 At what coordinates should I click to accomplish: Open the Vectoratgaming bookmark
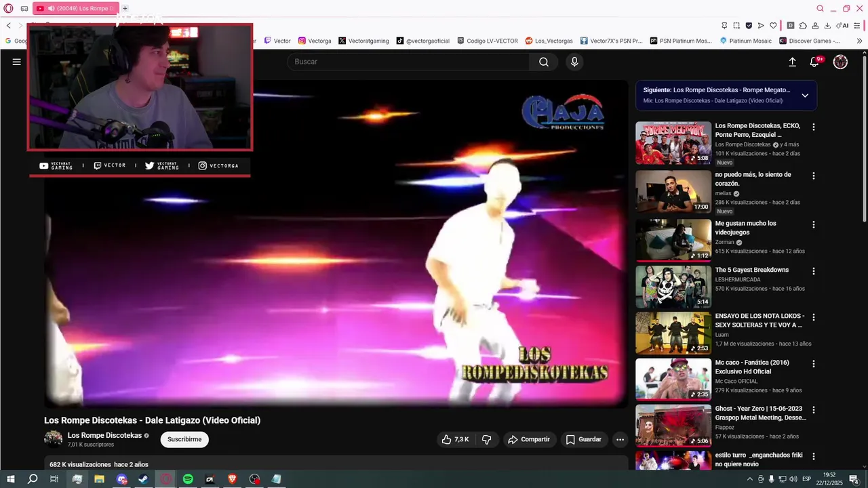363,41
